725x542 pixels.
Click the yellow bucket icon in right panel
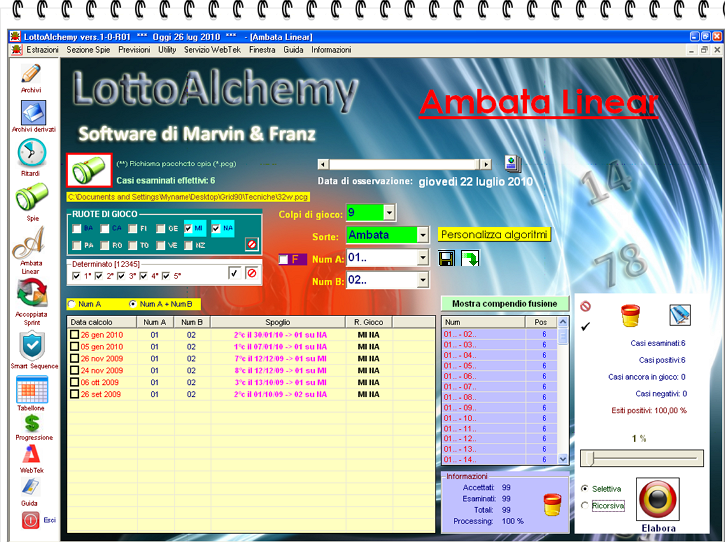point(630,315)
